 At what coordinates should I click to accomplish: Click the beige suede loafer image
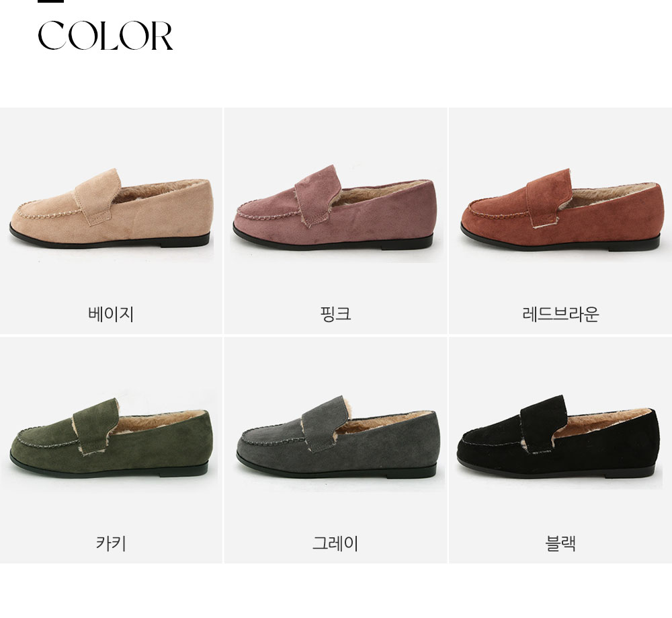(x=112, y=208)
